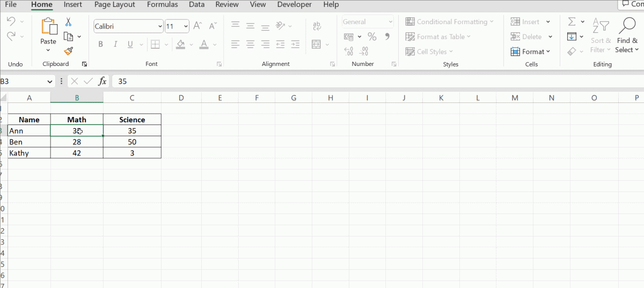Click the Font Color A button
644x288 pixels.
pos(203,45)
